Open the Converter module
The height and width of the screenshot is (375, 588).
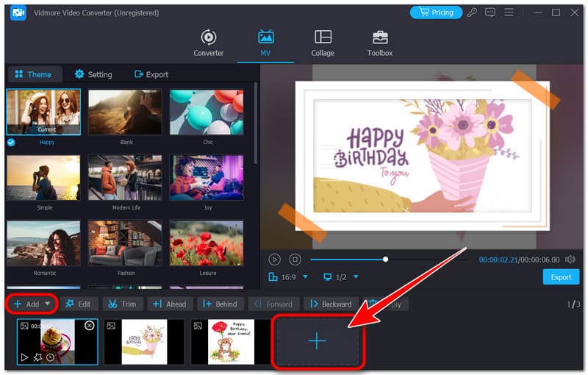(x=209, y=43)
